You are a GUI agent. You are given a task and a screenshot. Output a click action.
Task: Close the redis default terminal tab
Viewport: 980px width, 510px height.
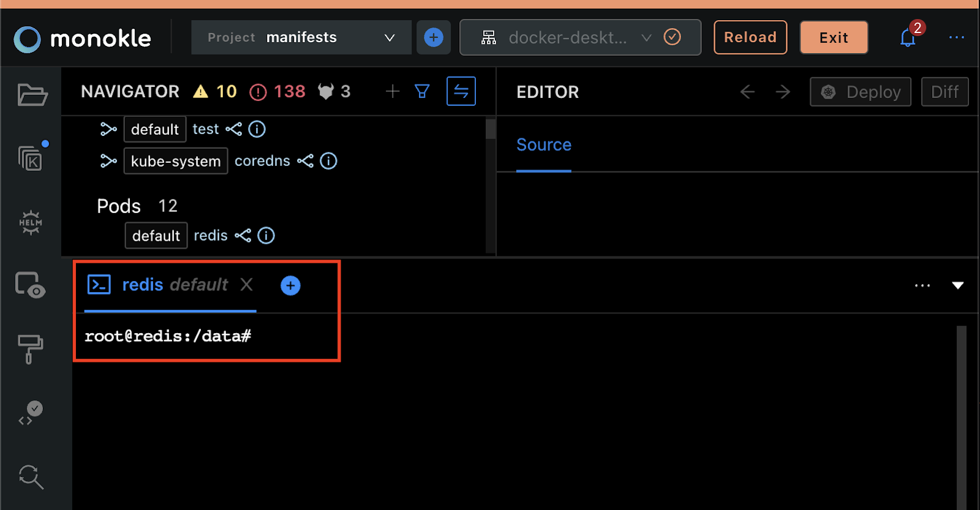point(246,284)
